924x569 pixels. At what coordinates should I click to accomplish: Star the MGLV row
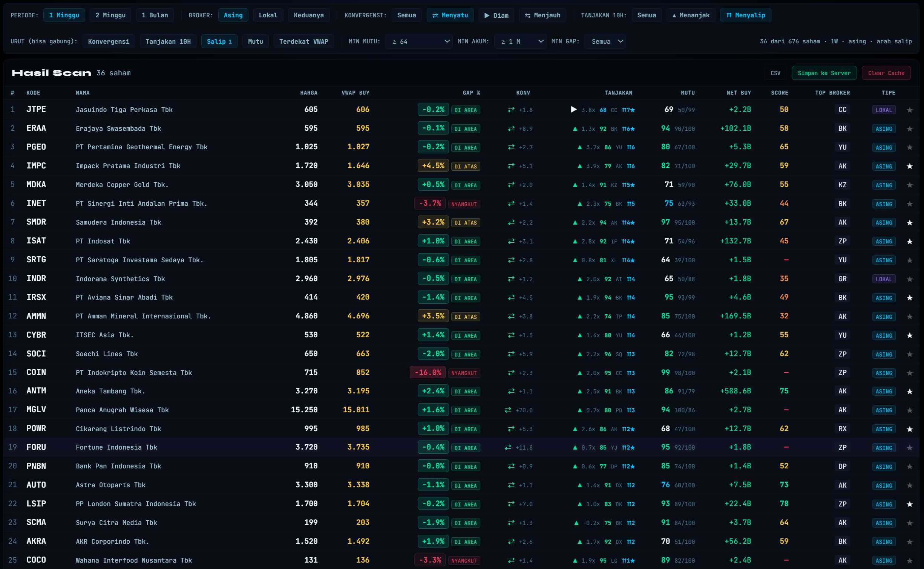point(909,410)
